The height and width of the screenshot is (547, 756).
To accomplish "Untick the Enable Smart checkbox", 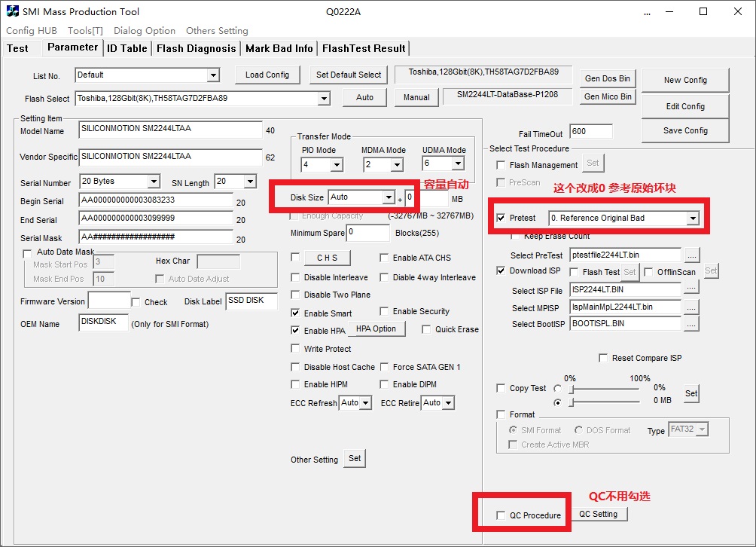I will (295, 313).
